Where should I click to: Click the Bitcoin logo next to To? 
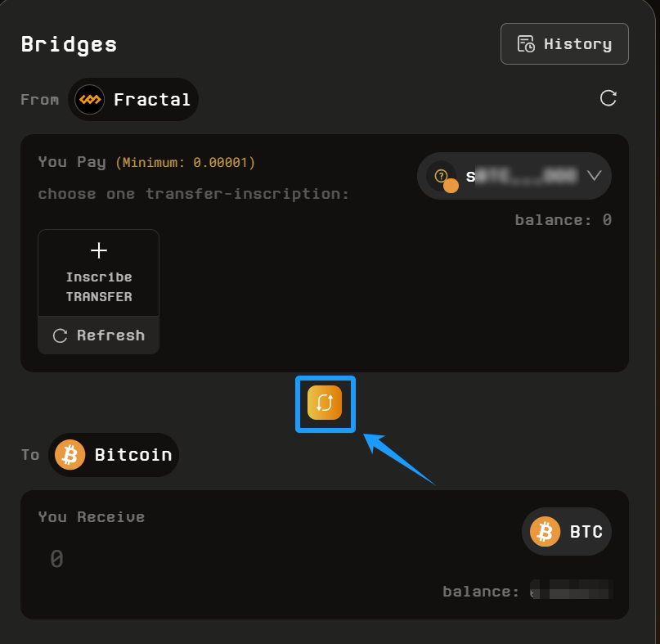pos(70,455)
